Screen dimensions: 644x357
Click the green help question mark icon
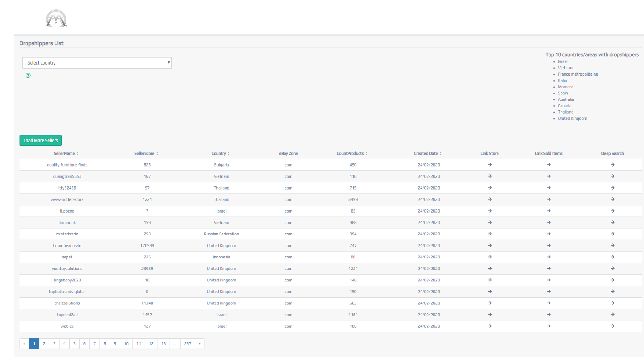[x=28, y=76]
